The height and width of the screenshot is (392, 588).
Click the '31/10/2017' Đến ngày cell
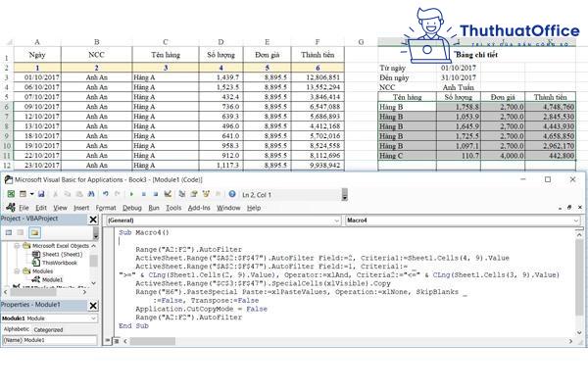459,77
